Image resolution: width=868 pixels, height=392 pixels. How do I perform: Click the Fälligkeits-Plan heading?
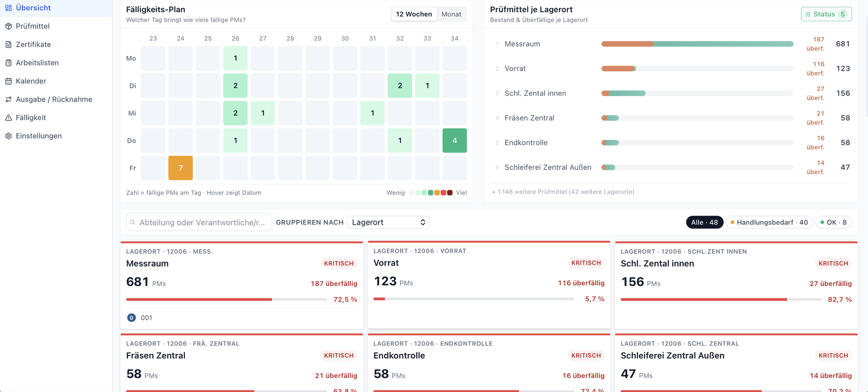(x=156, y=9)
